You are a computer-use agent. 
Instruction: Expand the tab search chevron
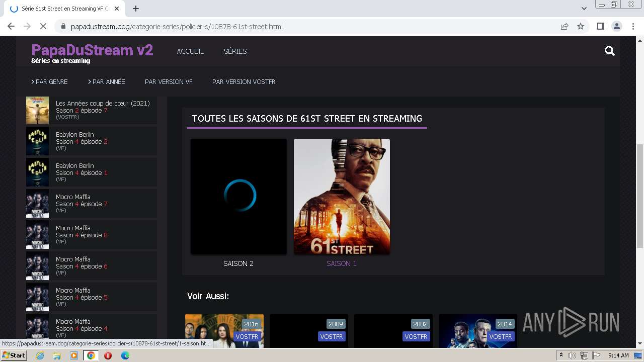click(x=584, y=9)
